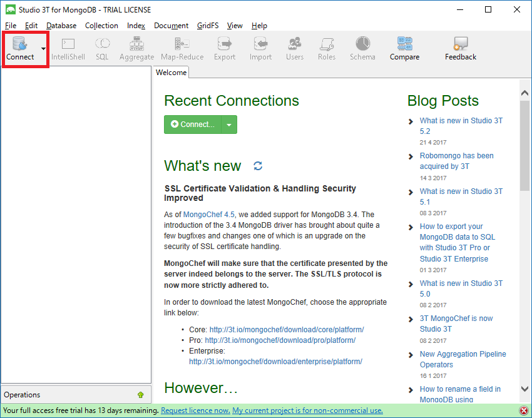Select the Welcome tab

point(171,72)
